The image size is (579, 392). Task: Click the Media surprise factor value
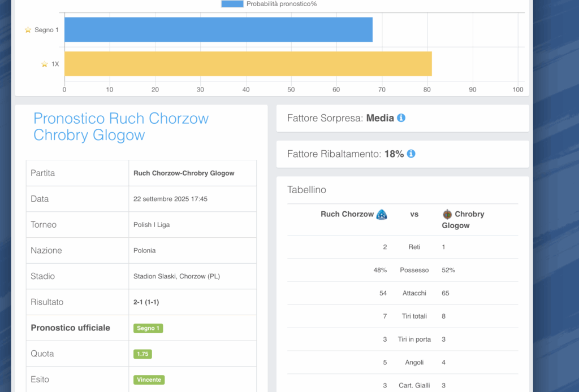coord(380,118)
